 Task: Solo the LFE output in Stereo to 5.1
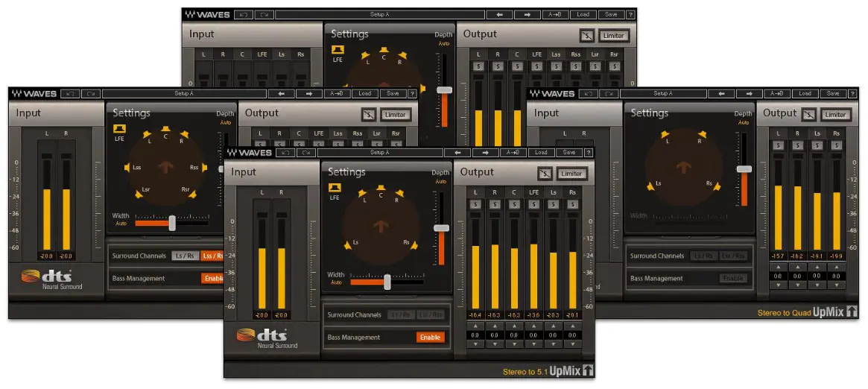click(x=533, y=204)
